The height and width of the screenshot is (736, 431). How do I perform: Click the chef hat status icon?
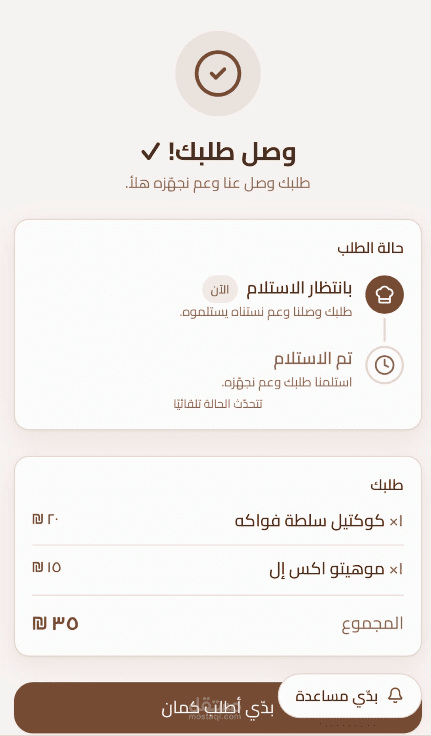(385, 294)
